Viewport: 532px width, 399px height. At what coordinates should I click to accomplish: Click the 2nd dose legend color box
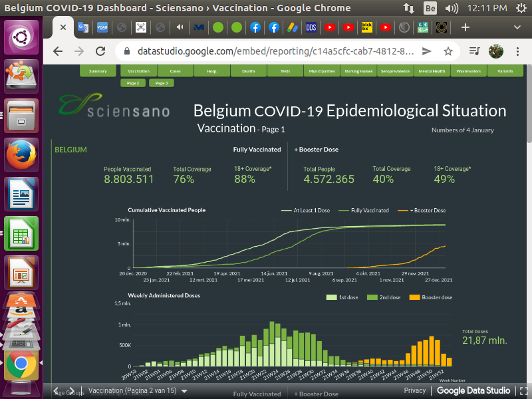tap(372, 297)
